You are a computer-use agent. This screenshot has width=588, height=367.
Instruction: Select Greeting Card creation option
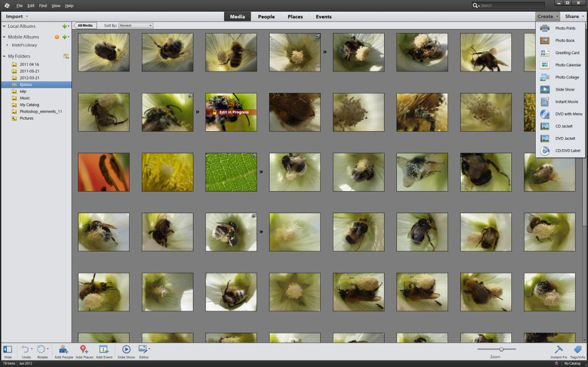pyautogui.click(x=560, y=53)
